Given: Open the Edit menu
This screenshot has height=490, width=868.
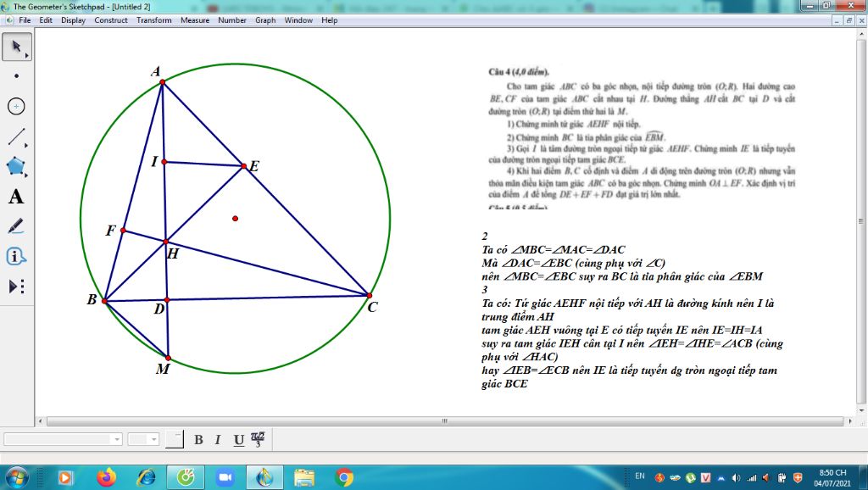Looking at the screenshot, I should tap(46, 20).
